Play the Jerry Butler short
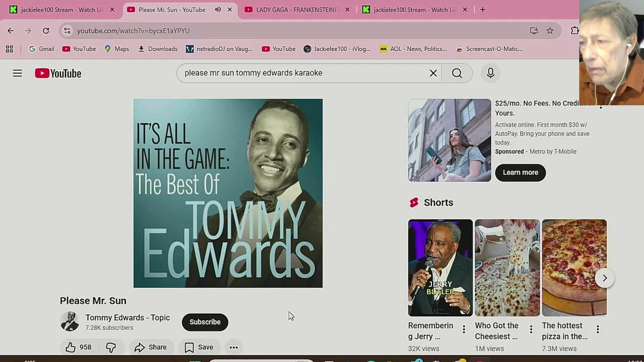 [x=440, y=267]
